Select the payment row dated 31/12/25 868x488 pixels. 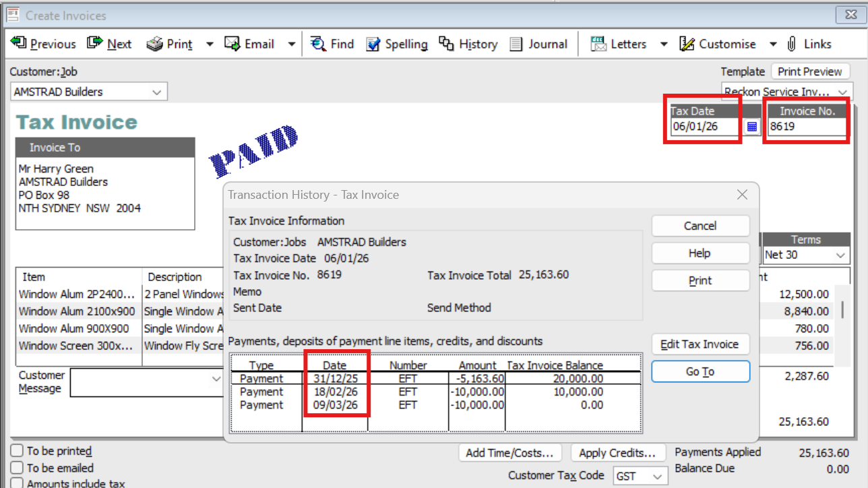coord(436,379)
